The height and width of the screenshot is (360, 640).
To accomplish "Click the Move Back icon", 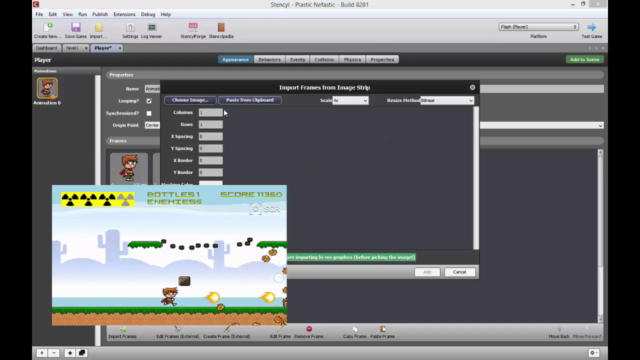I will (559, 329).
